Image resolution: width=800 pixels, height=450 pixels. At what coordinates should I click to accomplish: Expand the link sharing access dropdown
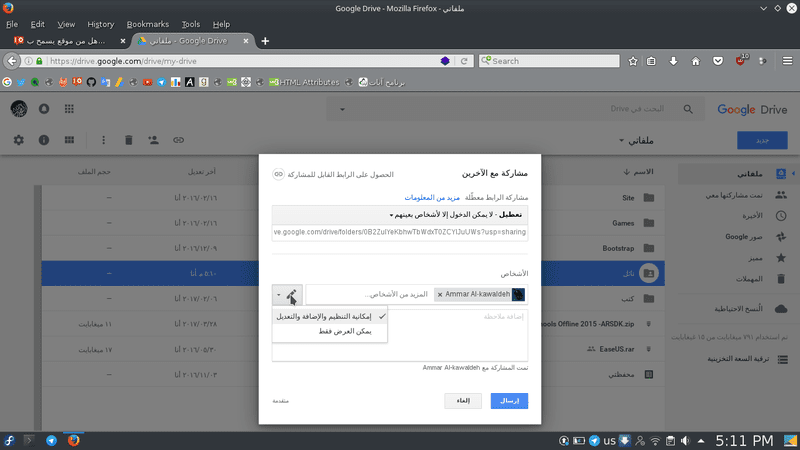tap(399, 214)
